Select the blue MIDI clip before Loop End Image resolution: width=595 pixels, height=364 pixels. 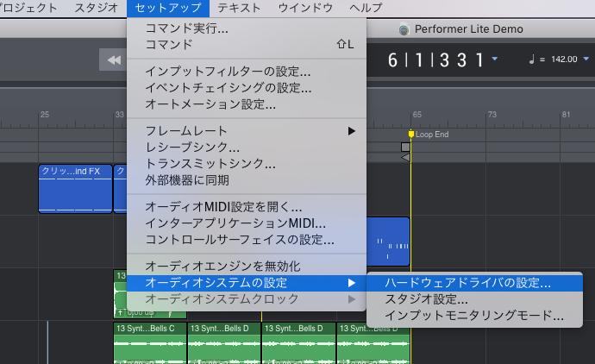click(x=388, y=242)
